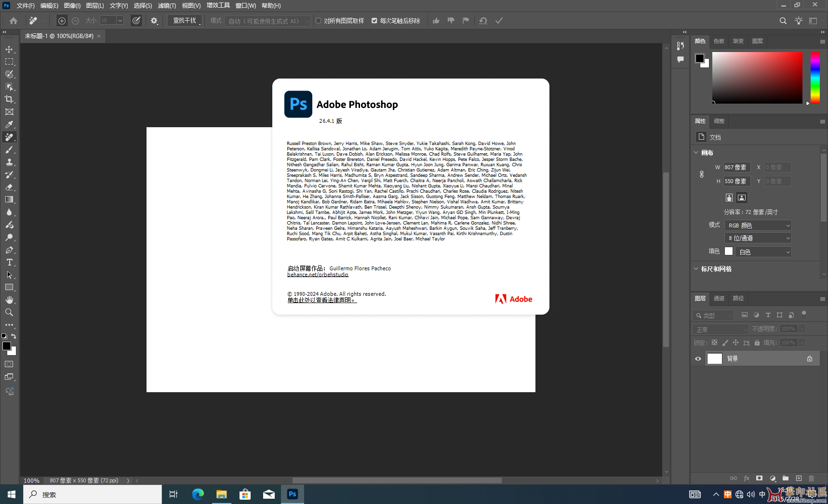This screenshot has height=504, width=828.
Task: Select the Clone Stamp tool
Action: 9,162
